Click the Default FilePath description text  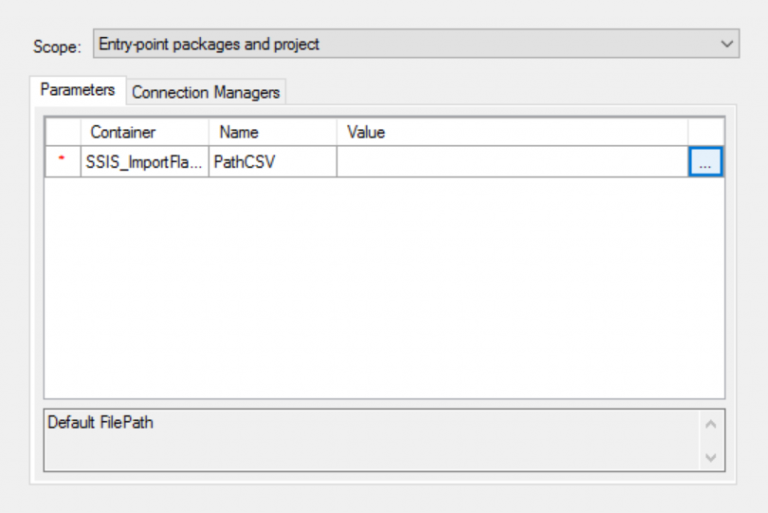tap(100, 423)
